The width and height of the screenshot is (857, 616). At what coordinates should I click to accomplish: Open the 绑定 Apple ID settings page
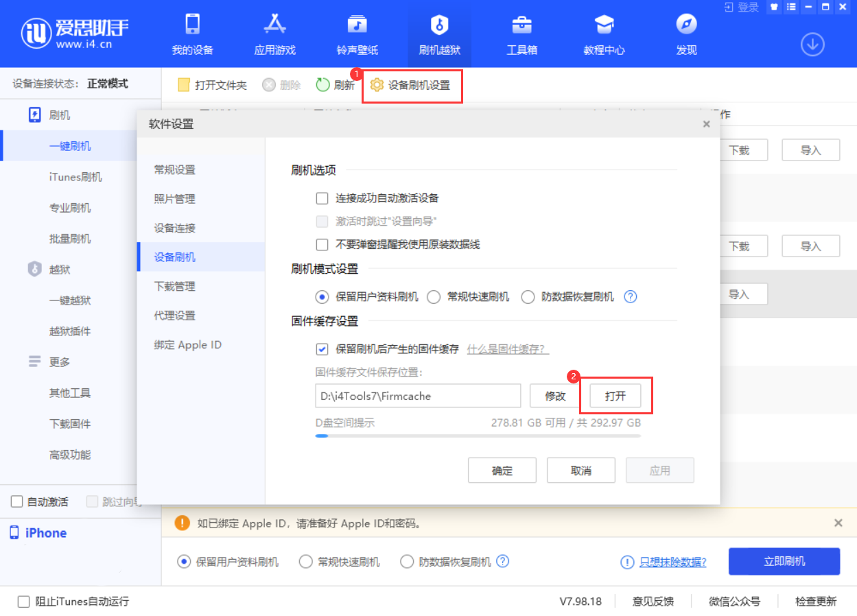187,345
